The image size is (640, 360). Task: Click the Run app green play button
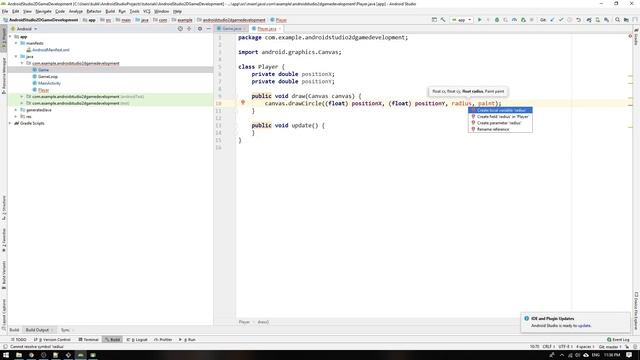pos(479,20)
